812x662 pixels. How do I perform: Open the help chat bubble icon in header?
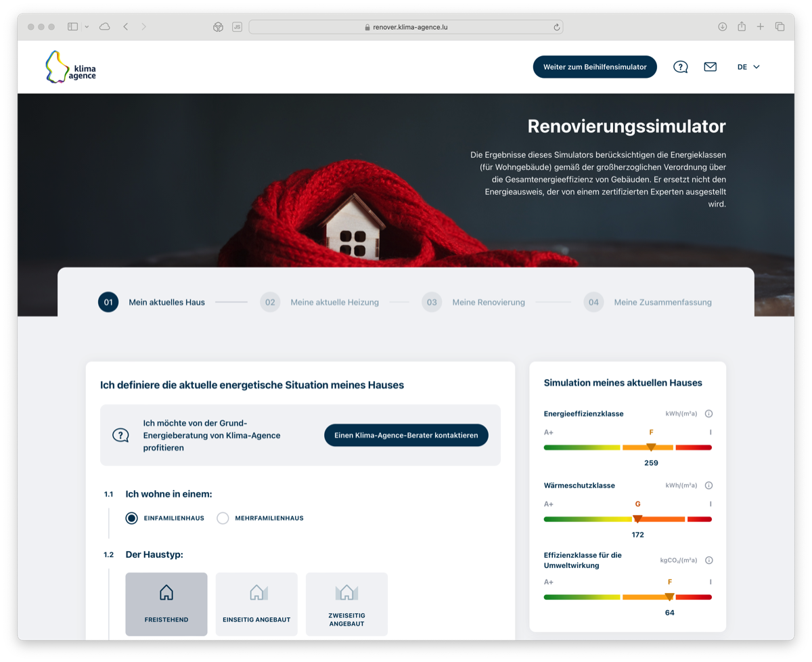pyautogui.click(x=680, y=67)
